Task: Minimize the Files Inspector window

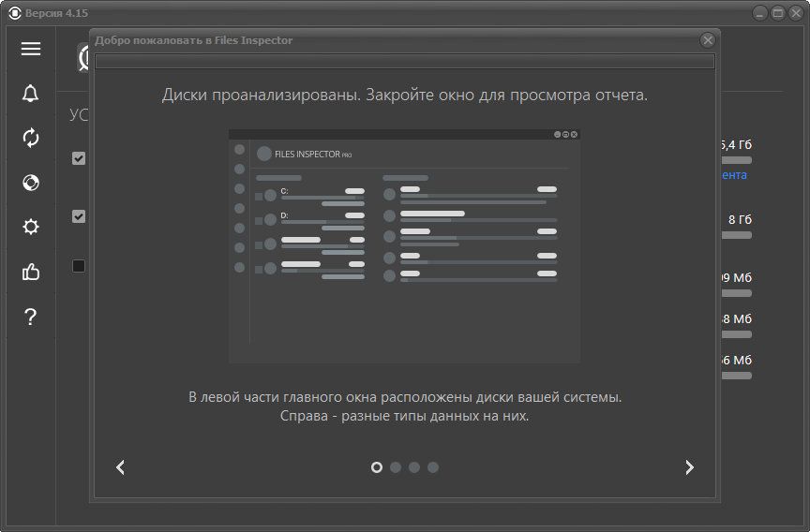Action: (x=759, y=13)
